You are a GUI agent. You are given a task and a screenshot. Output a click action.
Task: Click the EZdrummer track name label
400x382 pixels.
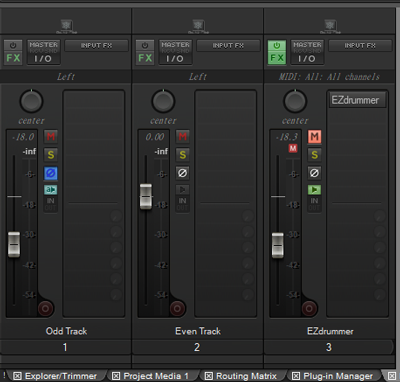pos(330,331)
